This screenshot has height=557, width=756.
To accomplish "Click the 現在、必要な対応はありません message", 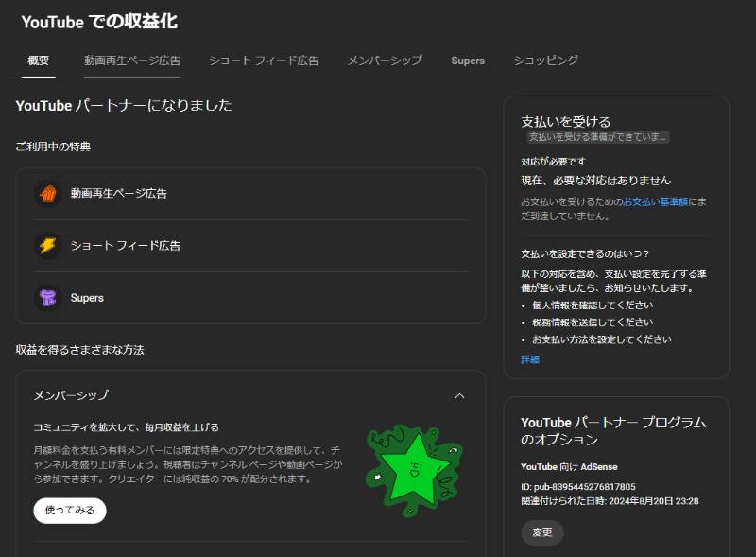I will pos(596,181).
